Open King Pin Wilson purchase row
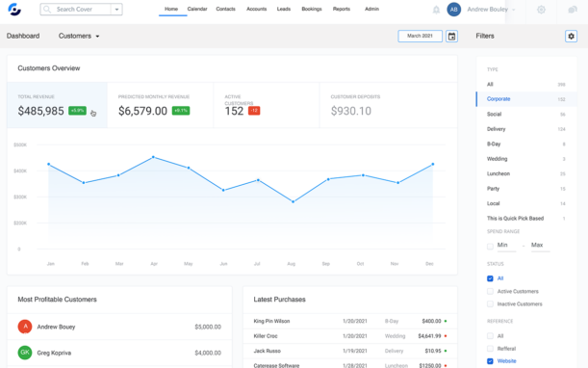Viewport: 588px width, 368px height. (x=350, y=321)
